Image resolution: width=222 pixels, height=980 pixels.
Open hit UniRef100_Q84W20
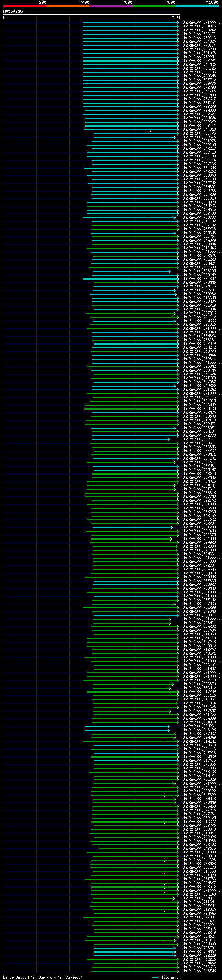coord(199,41)
